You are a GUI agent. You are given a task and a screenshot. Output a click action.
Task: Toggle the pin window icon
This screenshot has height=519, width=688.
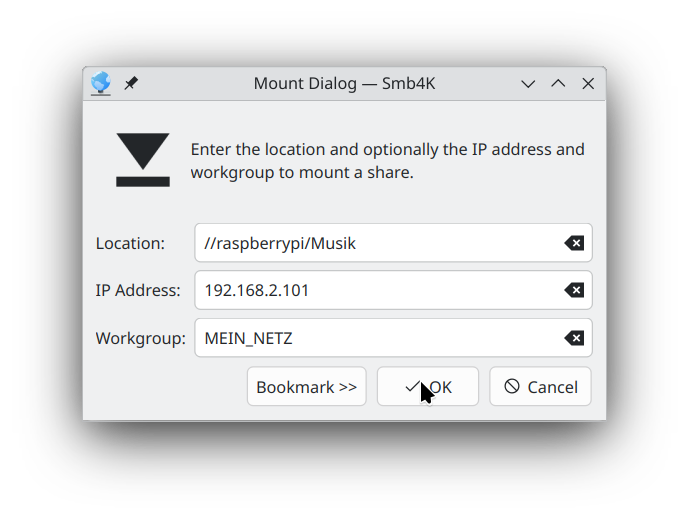tap(131, 84)
